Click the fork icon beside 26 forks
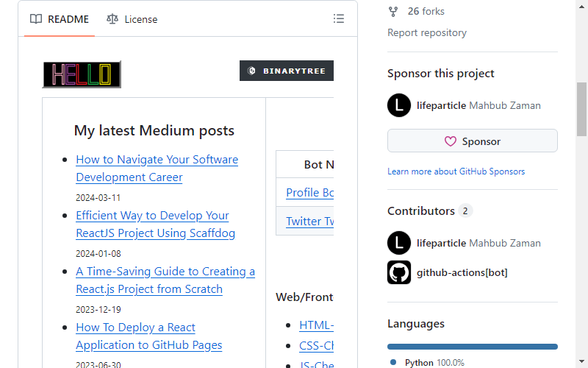 point(393,12)
